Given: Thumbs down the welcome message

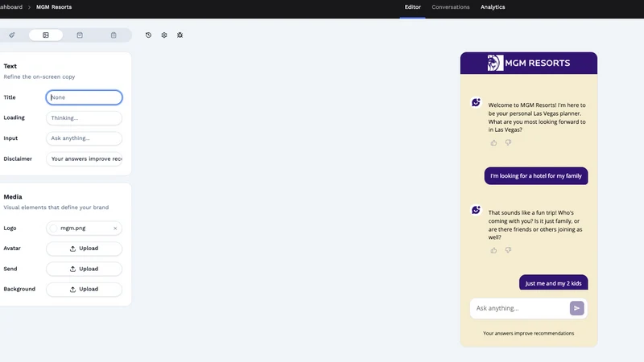Looking at the screenshot, I should click(x=508, y=143).
